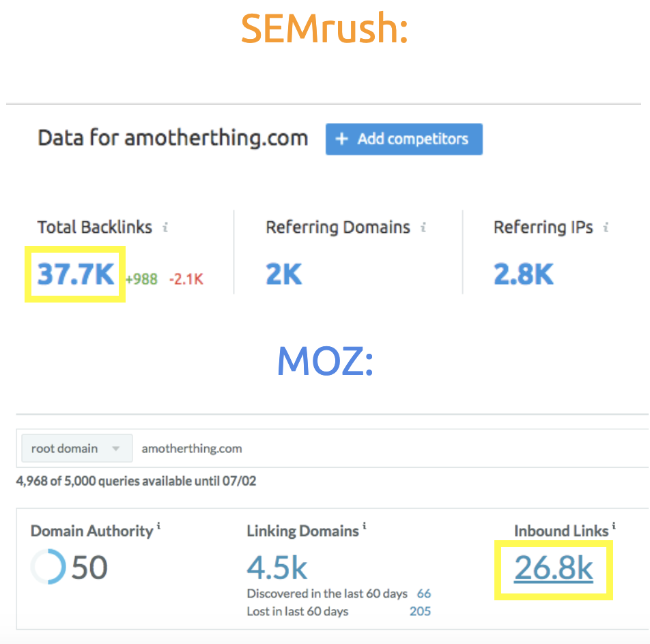
Task: Select the Linking Domains 4.5k value
Action: [276, 568]
